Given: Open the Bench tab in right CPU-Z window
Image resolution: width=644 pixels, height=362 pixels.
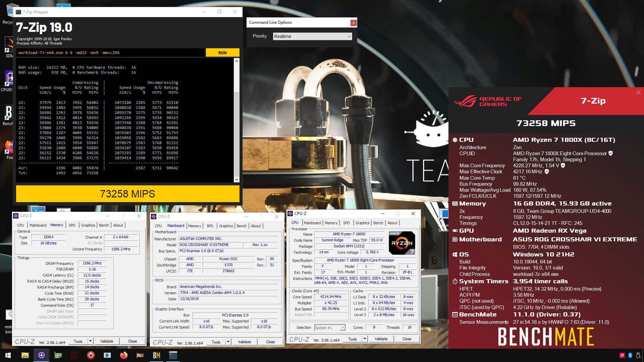Looking at the screenshot, I should 378,223.
